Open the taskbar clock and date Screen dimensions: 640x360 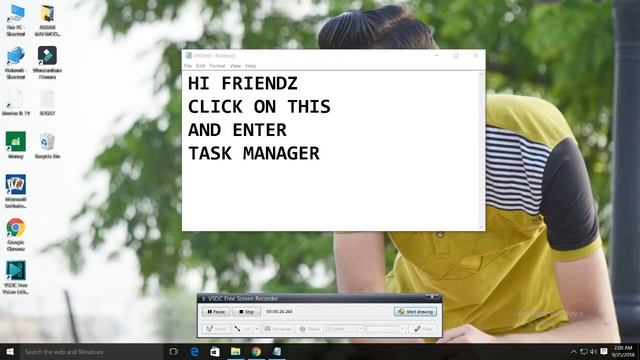(x=623, y=351)
